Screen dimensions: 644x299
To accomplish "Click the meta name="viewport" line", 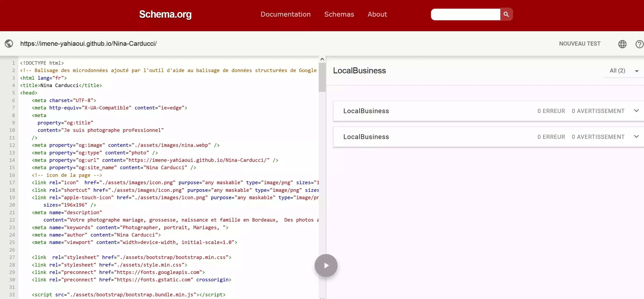I will 135,242.
